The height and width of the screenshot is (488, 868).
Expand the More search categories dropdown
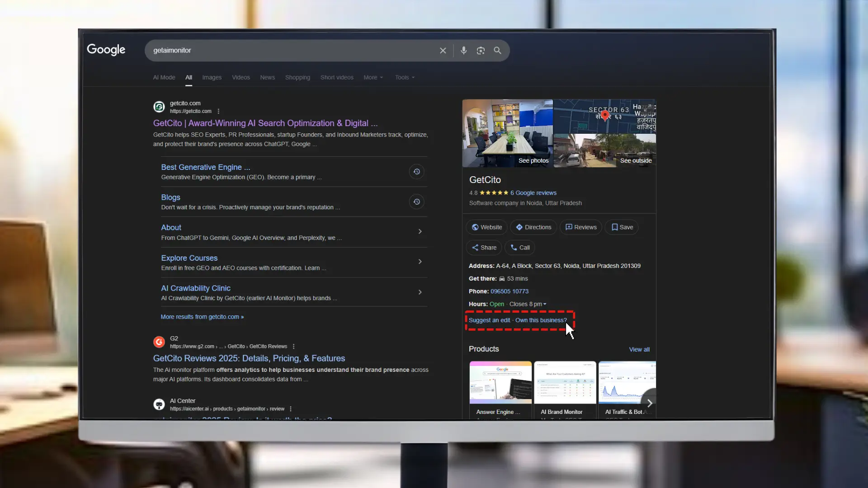(373, 77)
